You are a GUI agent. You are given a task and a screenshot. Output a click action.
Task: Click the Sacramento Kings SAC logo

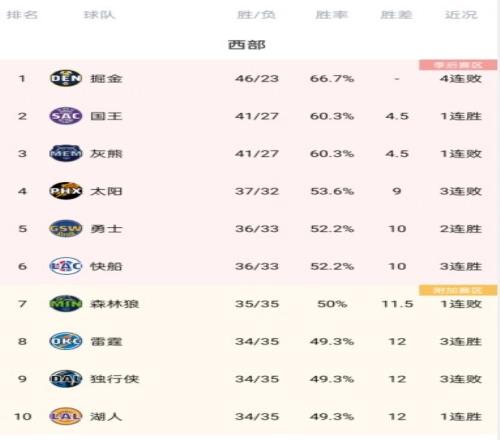click(66, 116)
